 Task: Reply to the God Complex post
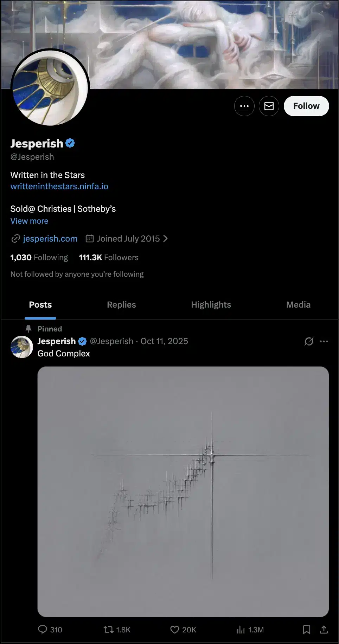coord(43,629)
